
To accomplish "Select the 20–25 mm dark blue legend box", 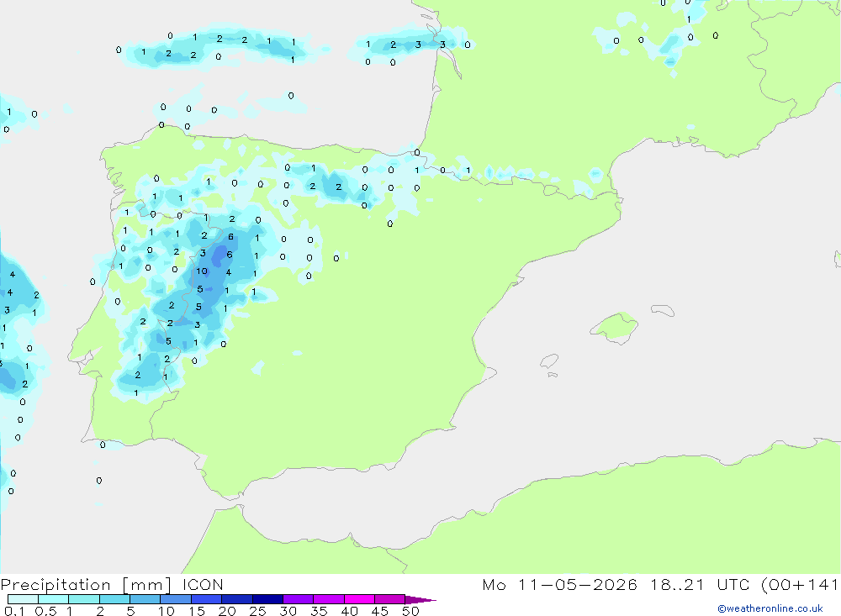I will 237,599.
